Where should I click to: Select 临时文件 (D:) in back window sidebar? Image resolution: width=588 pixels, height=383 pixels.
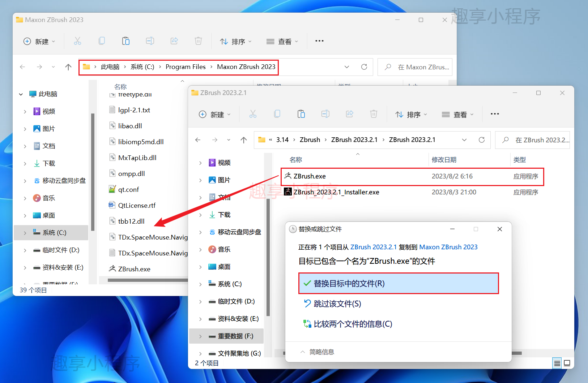point(61,250)
